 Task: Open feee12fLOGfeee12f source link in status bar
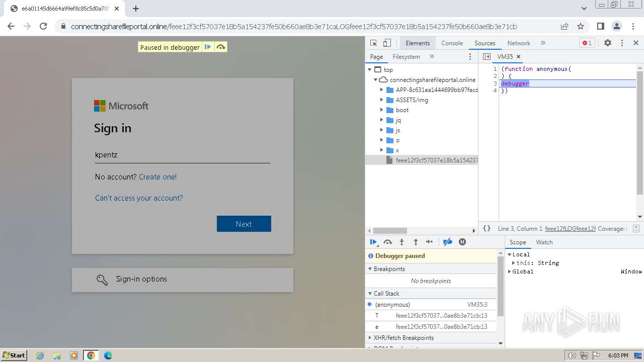click(570, 228)
